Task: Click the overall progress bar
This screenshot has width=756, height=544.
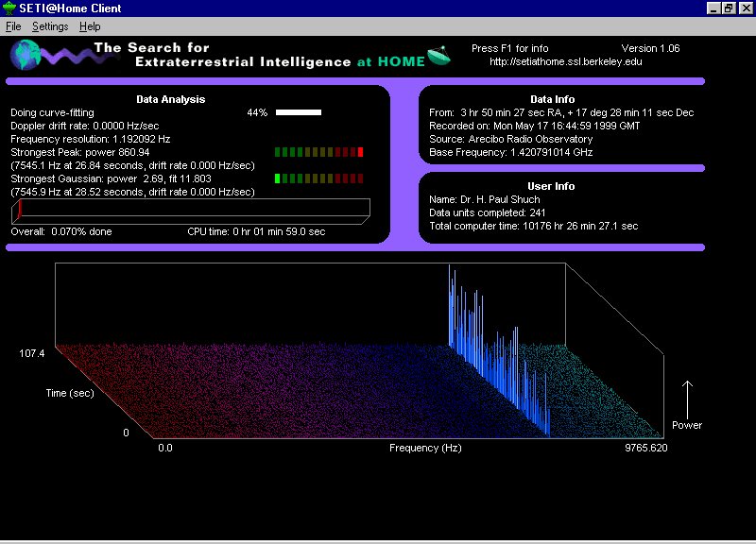Action: 189,212
